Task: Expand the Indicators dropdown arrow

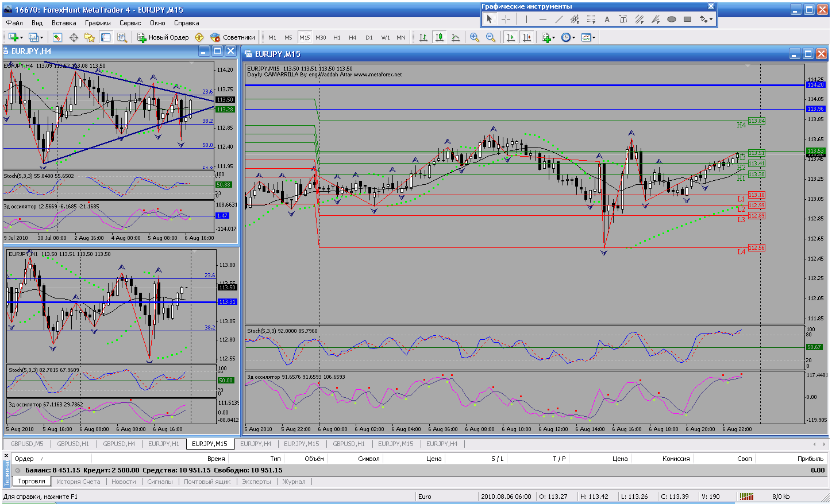Action: pos(554,38)
